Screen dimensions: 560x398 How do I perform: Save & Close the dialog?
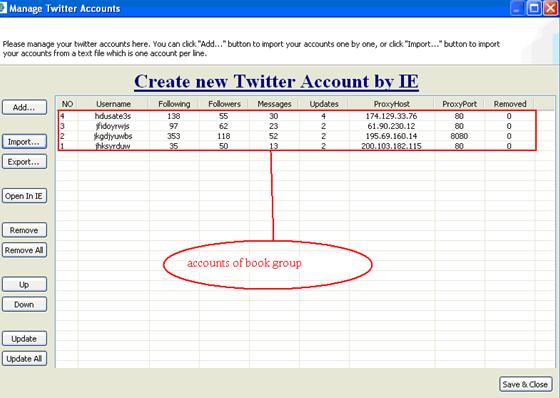[x=525, y=384]
